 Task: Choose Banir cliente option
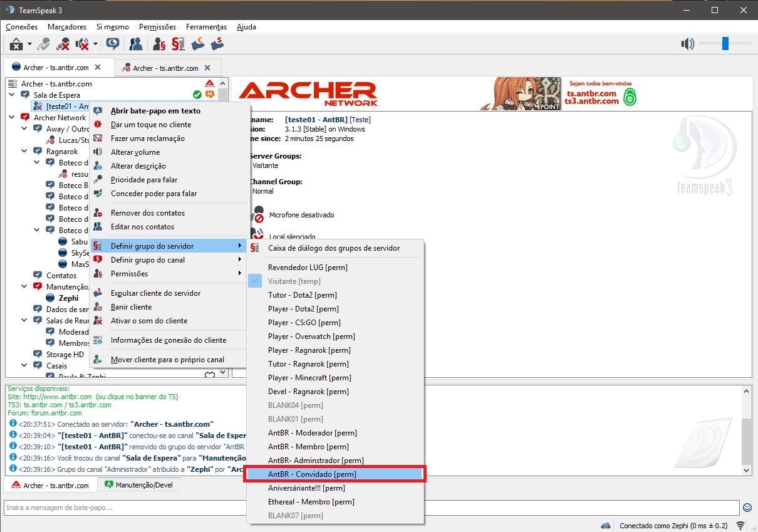pos(168,306)
